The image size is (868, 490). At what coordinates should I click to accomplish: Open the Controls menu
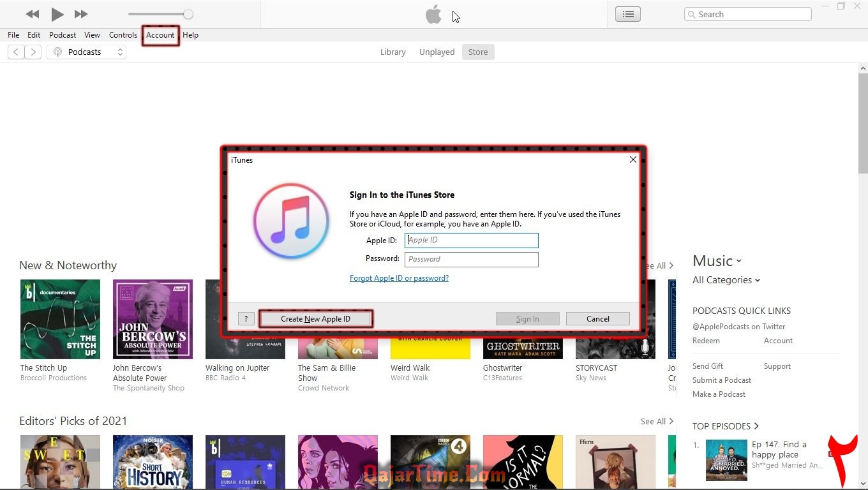123,35
